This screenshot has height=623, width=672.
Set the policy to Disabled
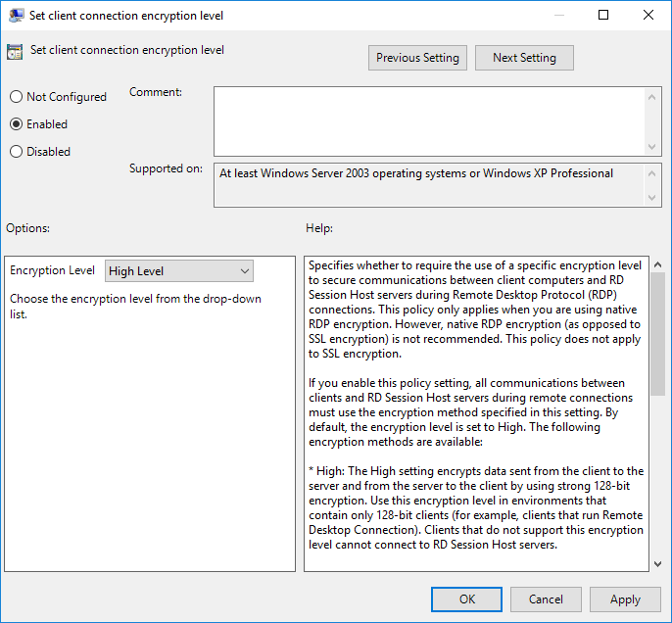(16, 152)
